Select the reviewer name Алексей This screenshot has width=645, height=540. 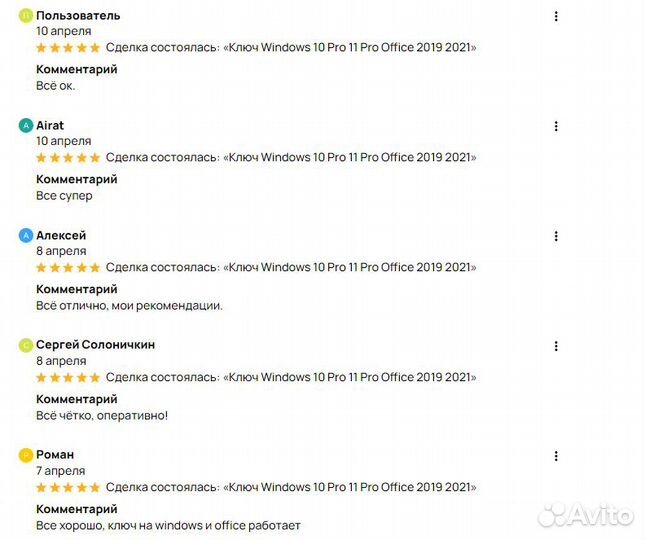pyautogui.click(x=61, y=235)
